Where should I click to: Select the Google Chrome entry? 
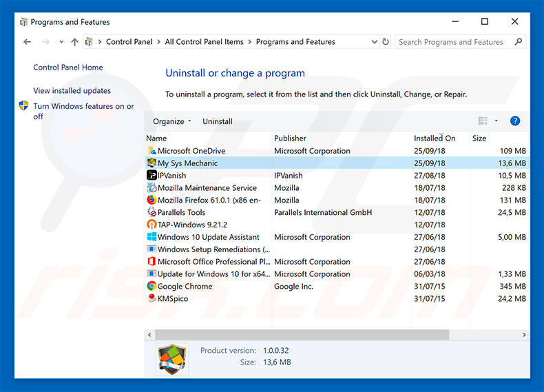337,286
